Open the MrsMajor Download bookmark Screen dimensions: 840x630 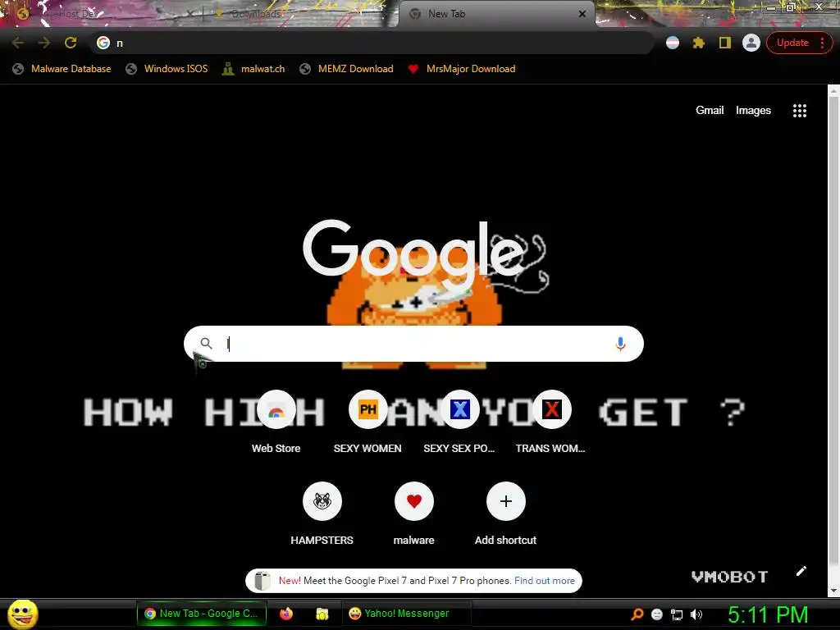(462, 69)
